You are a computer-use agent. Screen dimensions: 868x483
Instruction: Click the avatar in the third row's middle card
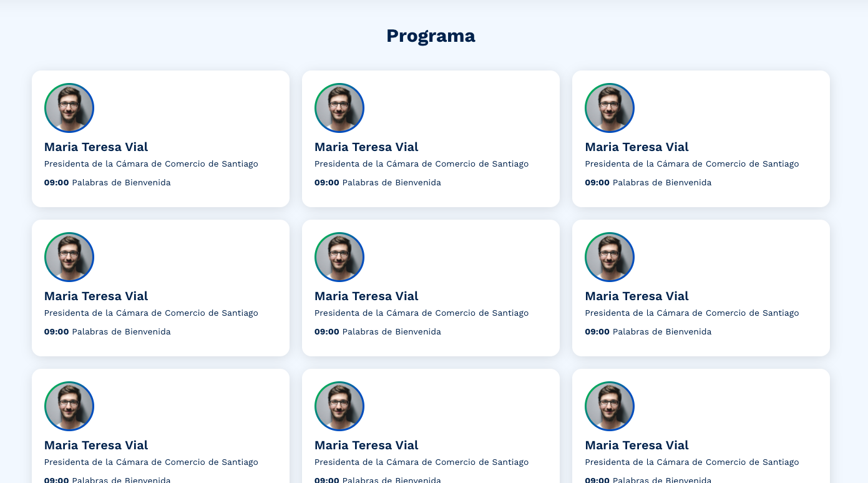tap(339, 406)
